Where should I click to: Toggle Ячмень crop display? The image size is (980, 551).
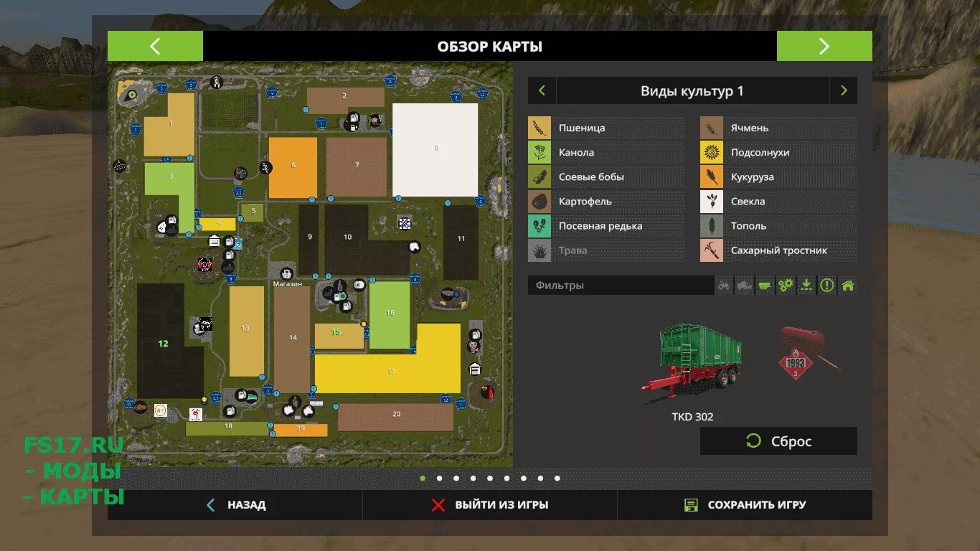click(778, 128)
